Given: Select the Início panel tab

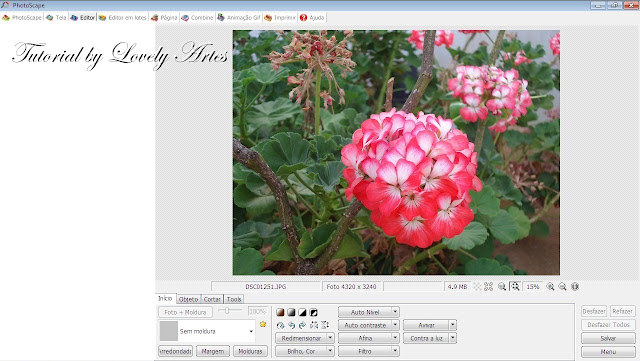Looking at the screenshot, I should pos(165,299).
